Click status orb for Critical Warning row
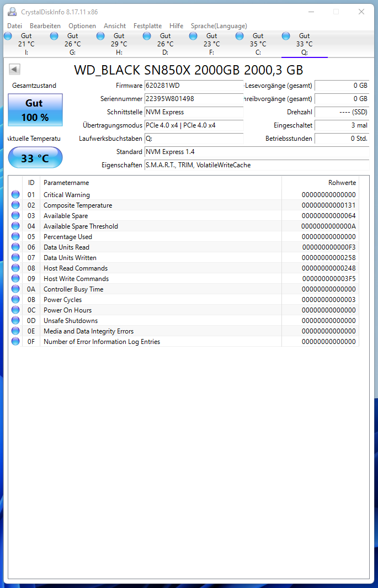Viewport: 378px width, 588px height. click(x=15, y=194)
